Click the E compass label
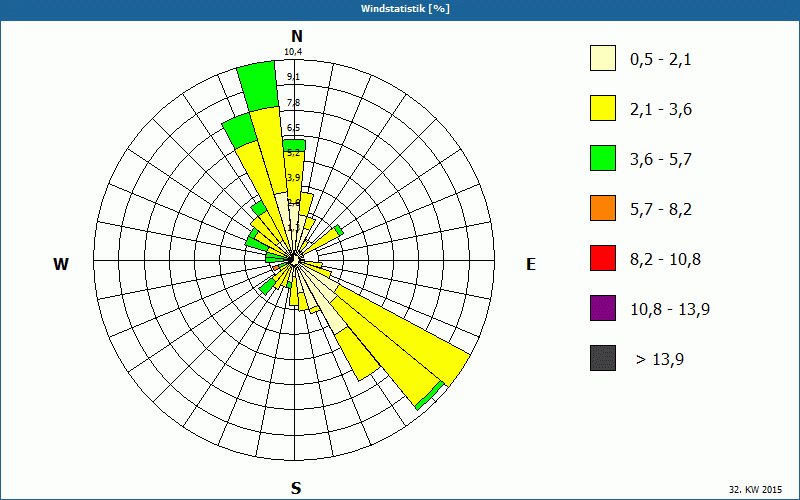This screenshot has height=500, width=800. tap(531, 264)
